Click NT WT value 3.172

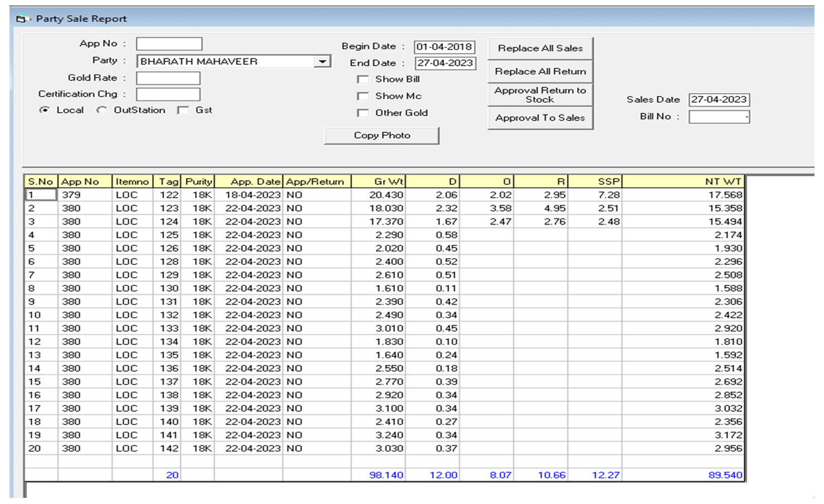click(683, 435)
